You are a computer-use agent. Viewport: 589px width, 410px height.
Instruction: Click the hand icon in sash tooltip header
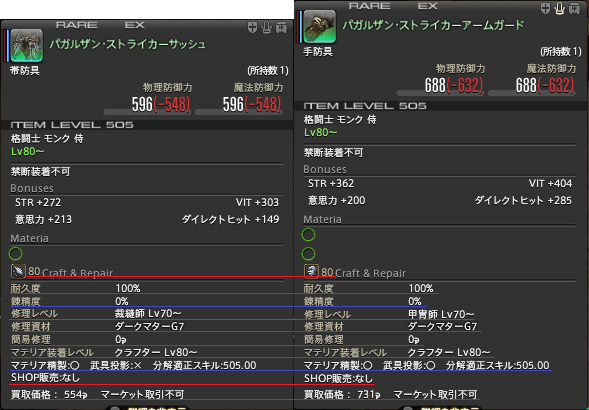coord(267,27)
